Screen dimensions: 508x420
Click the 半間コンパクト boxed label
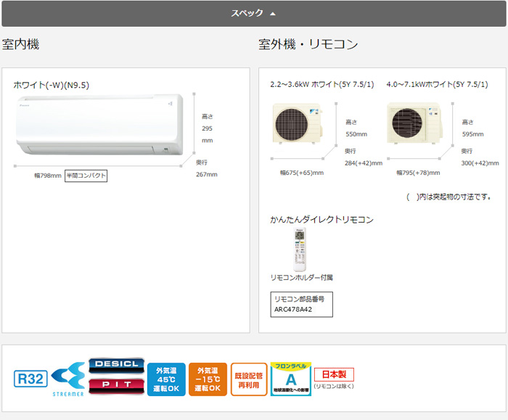point(86,176)
